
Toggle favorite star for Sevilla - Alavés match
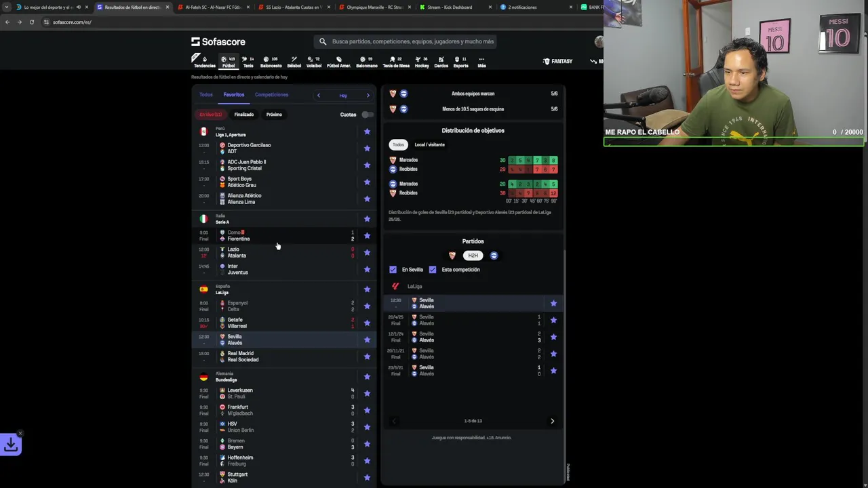click(x=367, y=340)
